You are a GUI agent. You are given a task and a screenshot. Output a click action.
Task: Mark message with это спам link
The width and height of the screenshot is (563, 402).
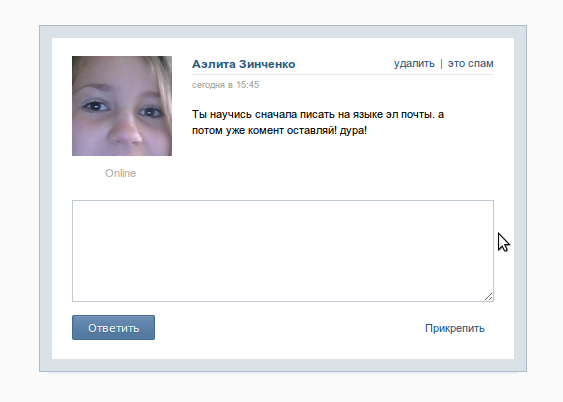[x=470, y=64]
